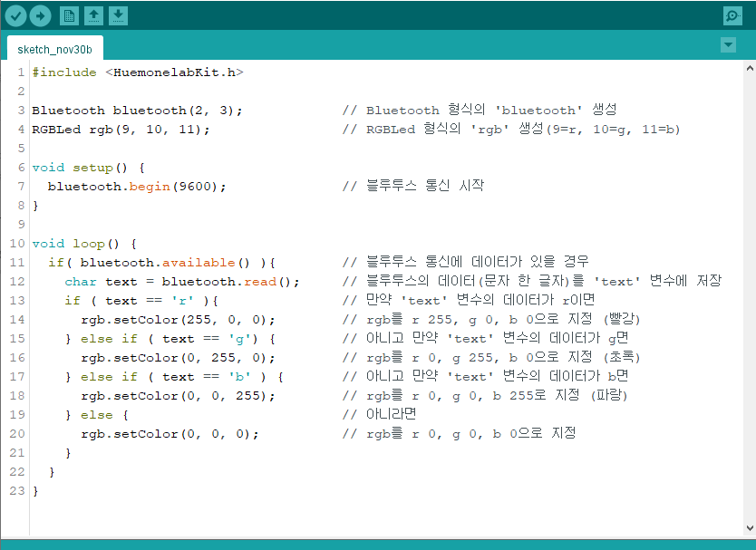Viewport: 756px width, 550px height.
Task: Open a sketch with the Open icon
Action: [93, 16]
